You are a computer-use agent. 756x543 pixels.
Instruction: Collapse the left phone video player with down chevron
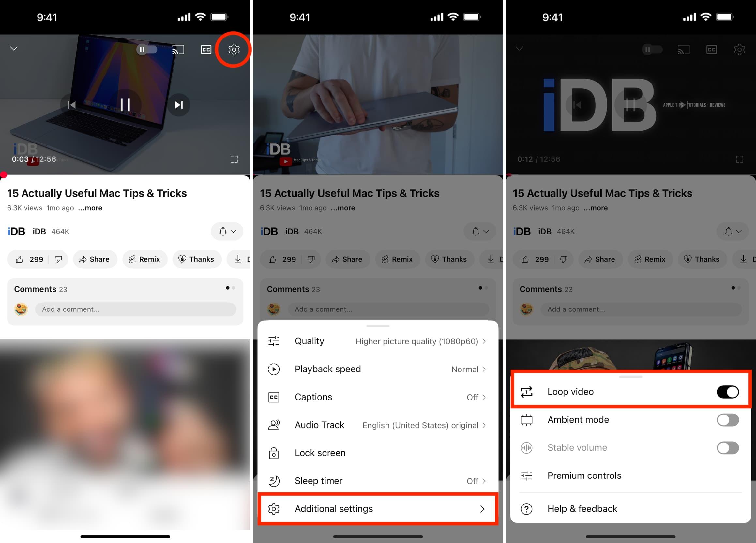point(14,49)
